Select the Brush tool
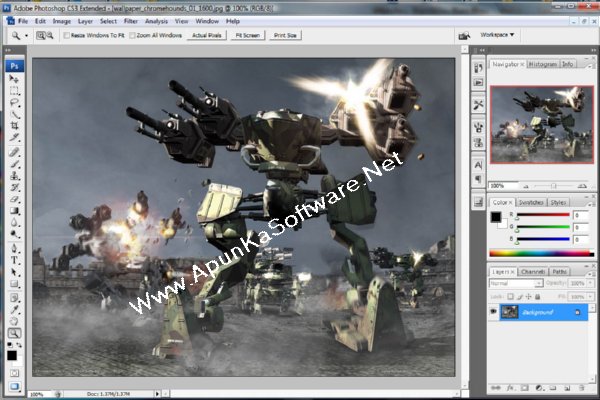This screenshot has width=600, height=400. (x=14, y=164)
